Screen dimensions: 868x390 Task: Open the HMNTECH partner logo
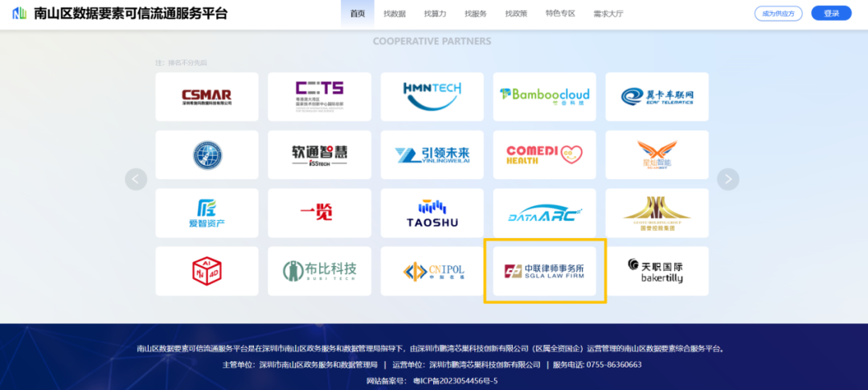pos(432,96)
